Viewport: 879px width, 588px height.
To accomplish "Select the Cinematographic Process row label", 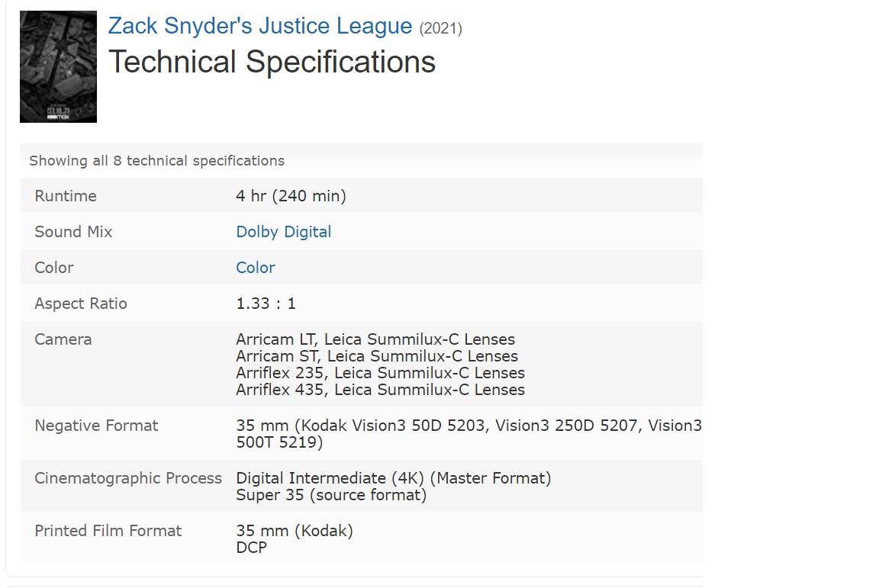I will click(x=128, y=478).
